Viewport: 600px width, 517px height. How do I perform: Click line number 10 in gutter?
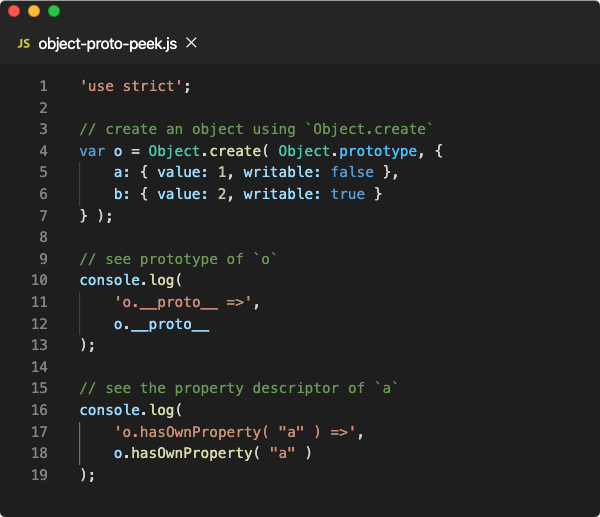(39, 280)
